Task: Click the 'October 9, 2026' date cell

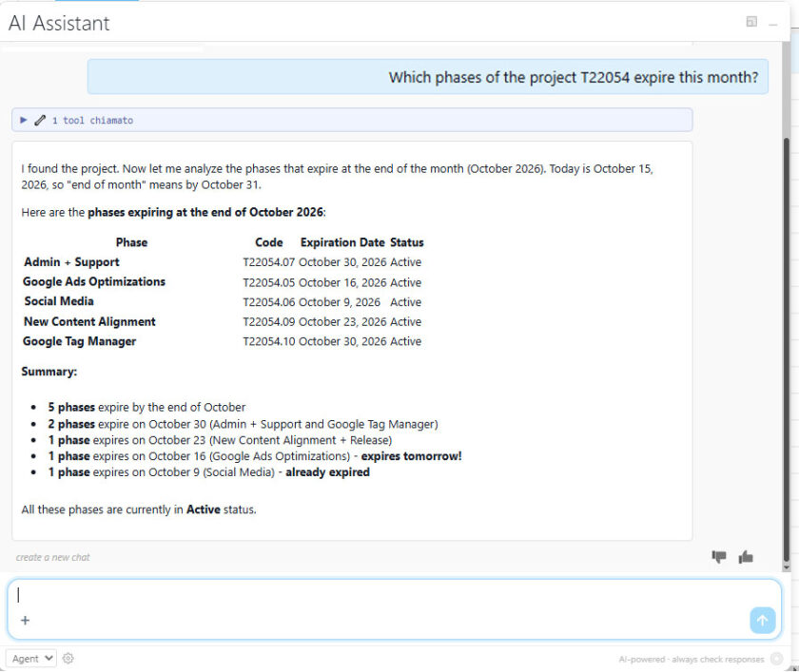Action: coord(340,302)
